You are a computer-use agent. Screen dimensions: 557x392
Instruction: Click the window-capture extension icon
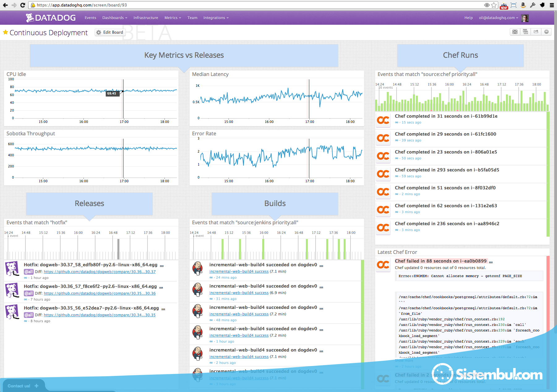tap(513, 5)
